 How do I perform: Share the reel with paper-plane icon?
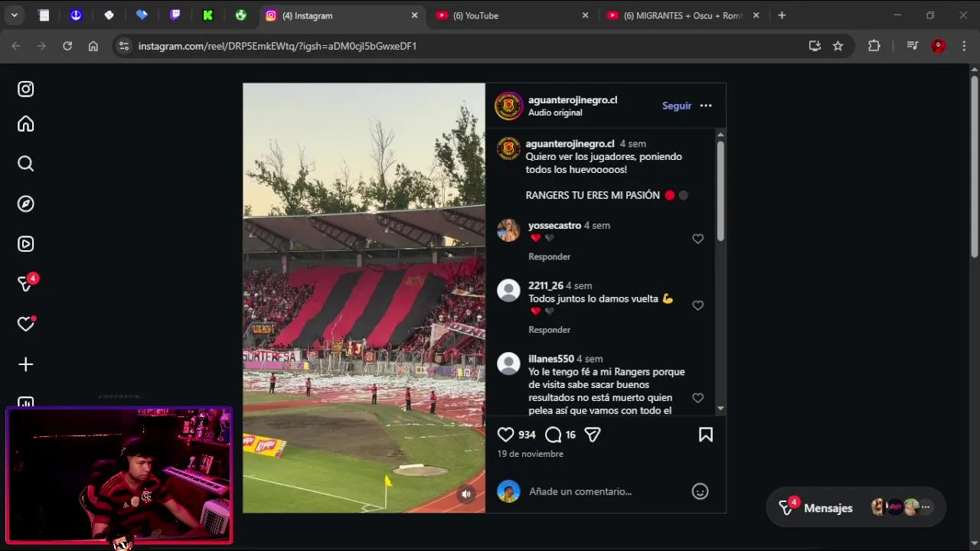(593, 435)
